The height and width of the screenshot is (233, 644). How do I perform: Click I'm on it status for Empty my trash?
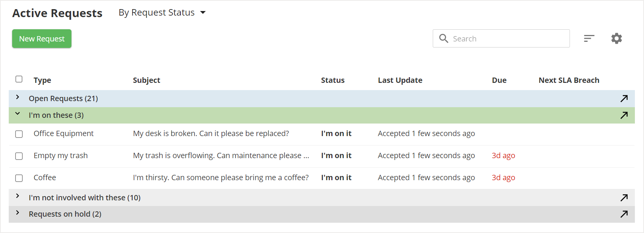click(x=336, y=155)
